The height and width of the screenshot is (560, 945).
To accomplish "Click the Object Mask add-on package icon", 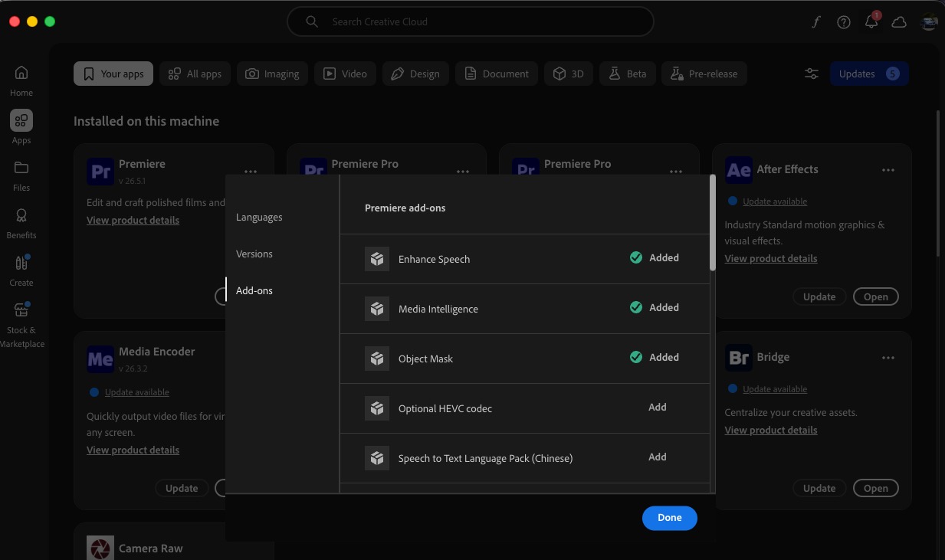I will click(377, 359).
